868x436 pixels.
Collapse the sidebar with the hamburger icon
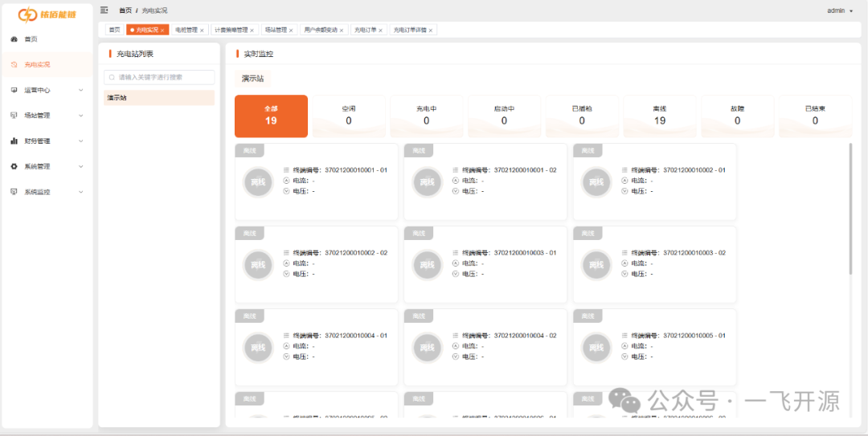104,10
